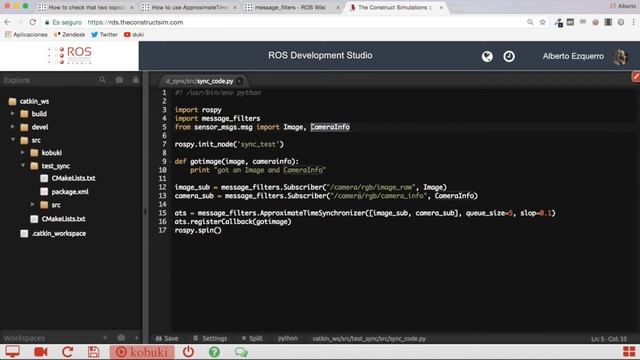Change the python language mode

(x=288, y=338)
